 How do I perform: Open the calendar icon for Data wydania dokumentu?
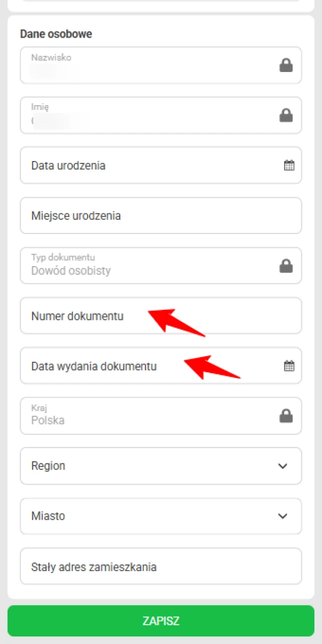[x=289, y=366]
